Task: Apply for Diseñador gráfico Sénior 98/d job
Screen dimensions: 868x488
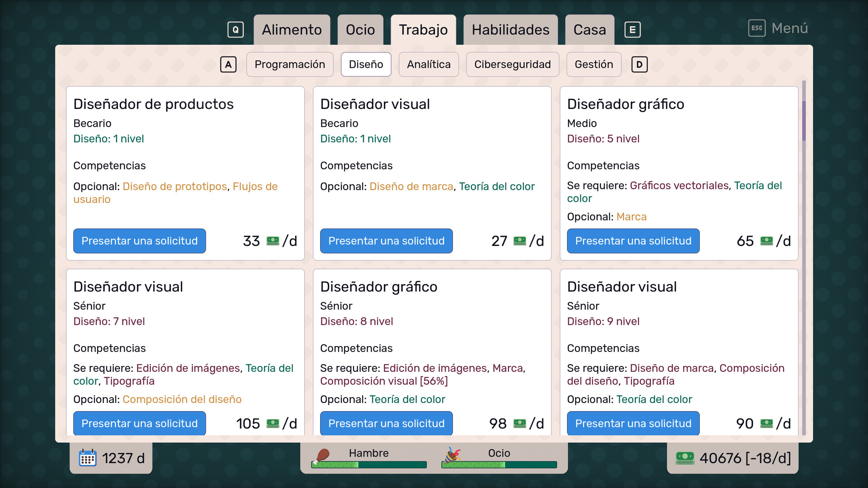Action: [x=386, y=423]
